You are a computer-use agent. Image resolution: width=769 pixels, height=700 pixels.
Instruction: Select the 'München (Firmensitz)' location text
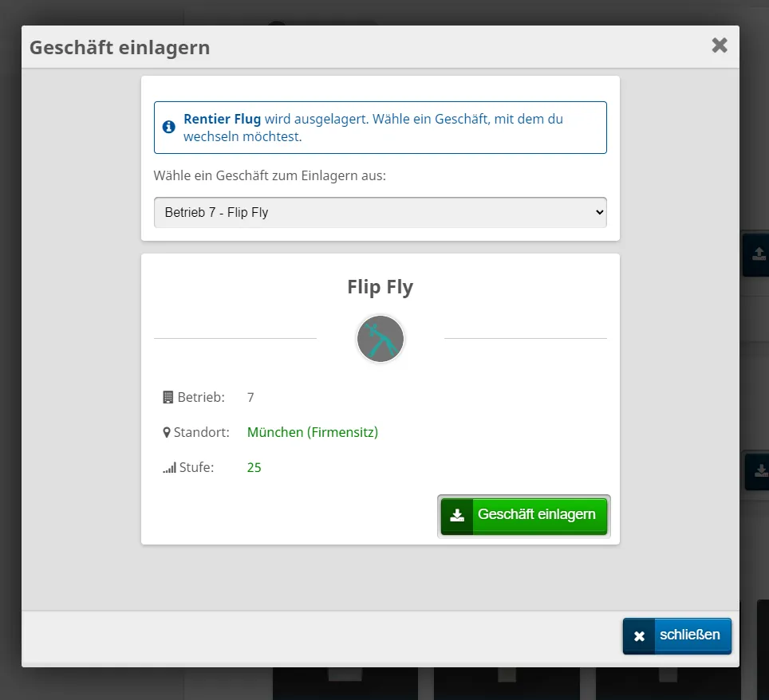[x=312, y=432]
